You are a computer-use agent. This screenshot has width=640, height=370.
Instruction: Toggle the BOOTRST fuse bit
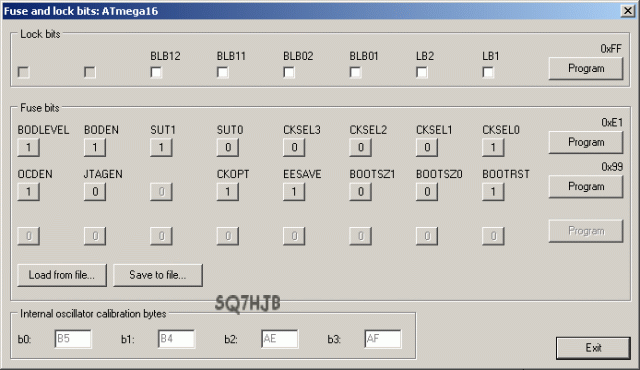(493, 192)
